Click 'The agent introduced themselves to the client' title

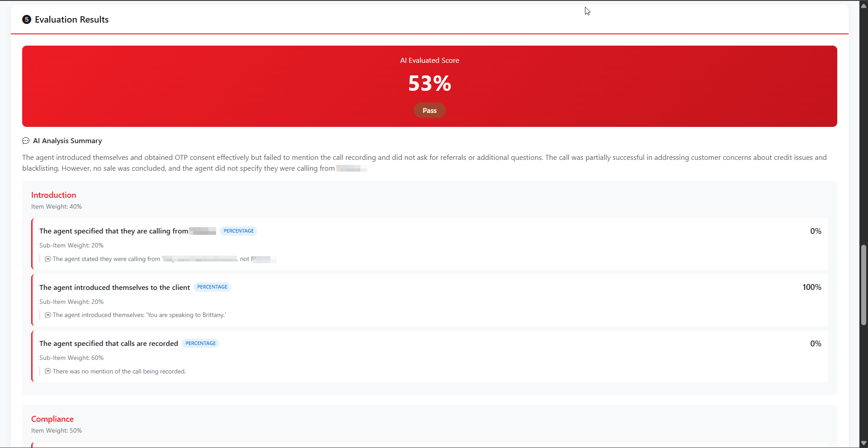114,288
